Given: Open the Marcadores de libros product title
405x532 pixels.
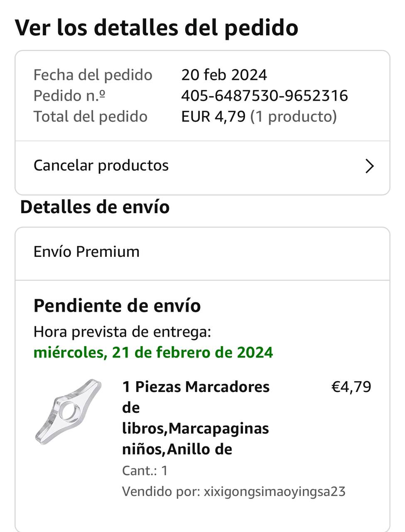Looking at the screenshot, I should tap(196, 418).
